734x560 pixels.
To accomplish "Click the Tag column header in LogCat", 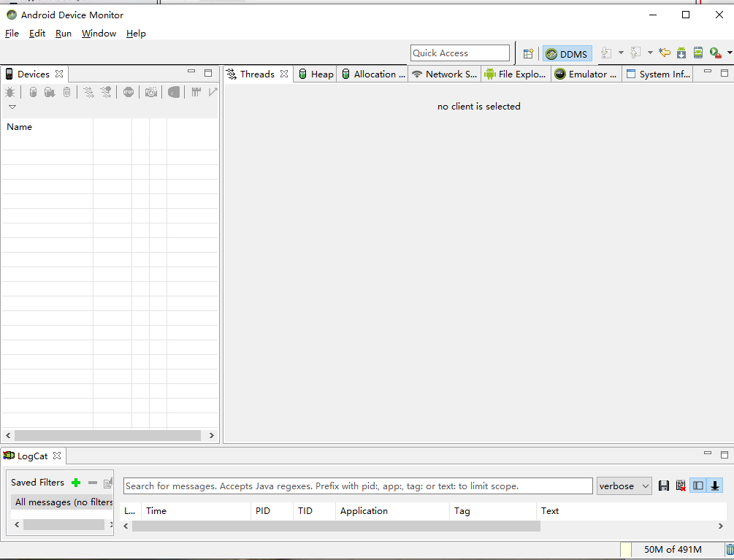I will pos(492,511).
